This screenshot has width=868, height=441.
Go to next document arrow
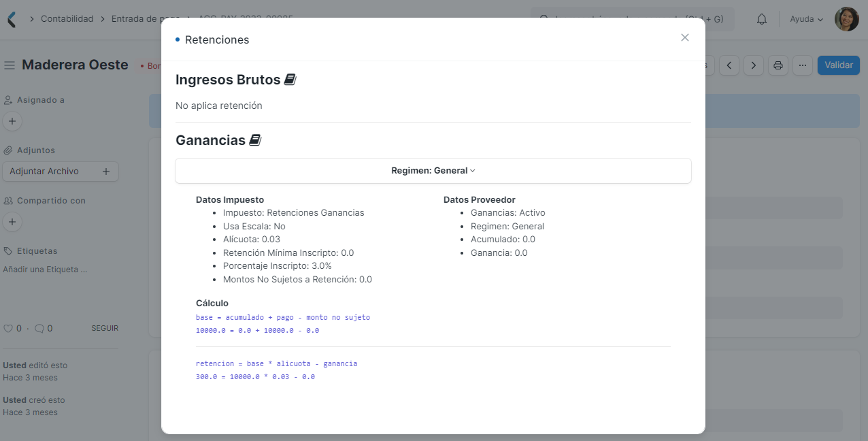coord(753,65)
